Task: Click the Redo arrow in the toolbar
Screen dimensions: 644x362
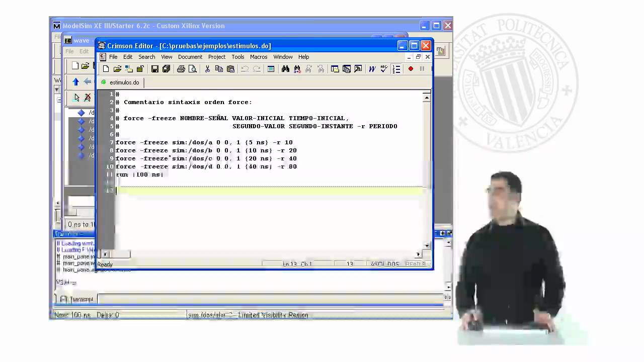Action: click(x=257, y=69)
